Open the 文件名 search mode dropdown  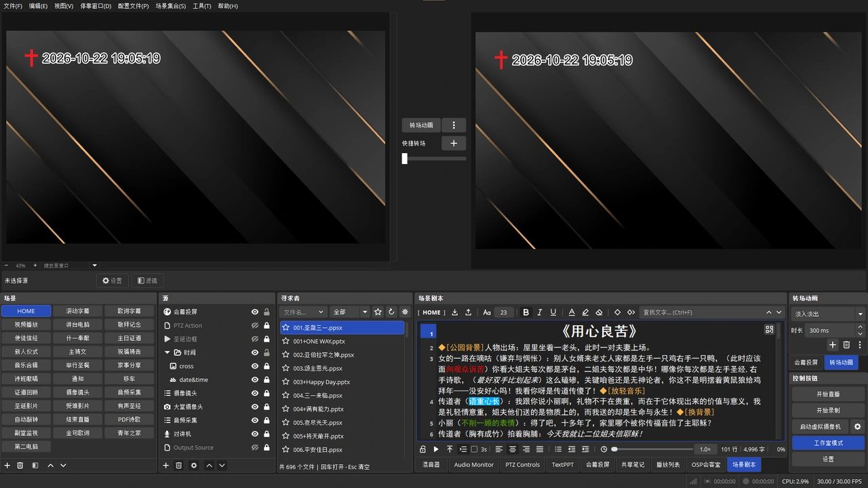point(303,312)
